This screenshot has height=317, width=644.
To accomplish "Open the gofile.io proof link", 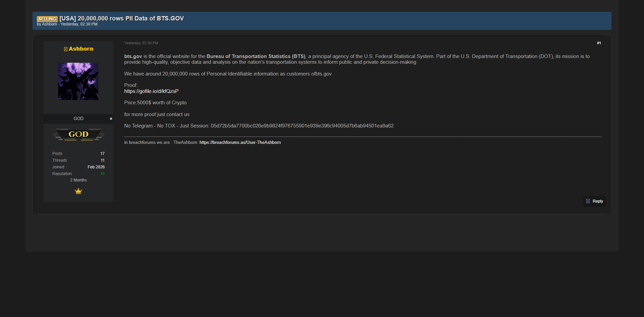I will tap(151, 91).
